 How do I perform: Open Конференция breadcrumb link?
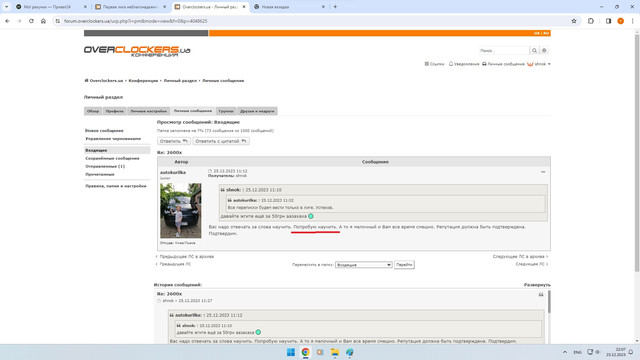click(143, 81)
